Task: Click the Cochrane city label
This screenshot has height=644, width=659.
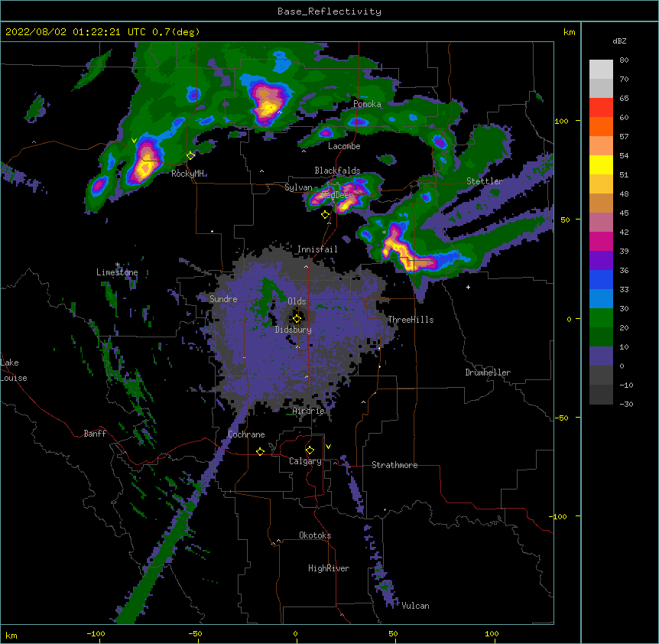Action: pos(246,434)
